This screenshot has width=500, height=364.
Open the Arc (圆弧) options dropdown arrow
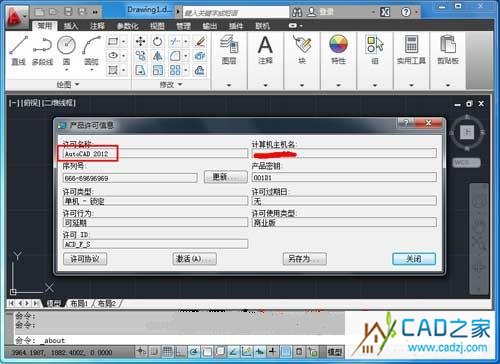point(91,70)
